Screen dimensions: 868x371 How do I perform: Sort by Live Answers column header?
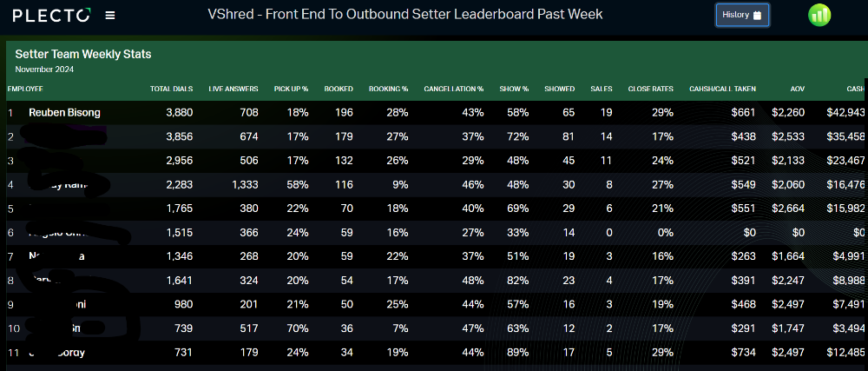(233, 89)
